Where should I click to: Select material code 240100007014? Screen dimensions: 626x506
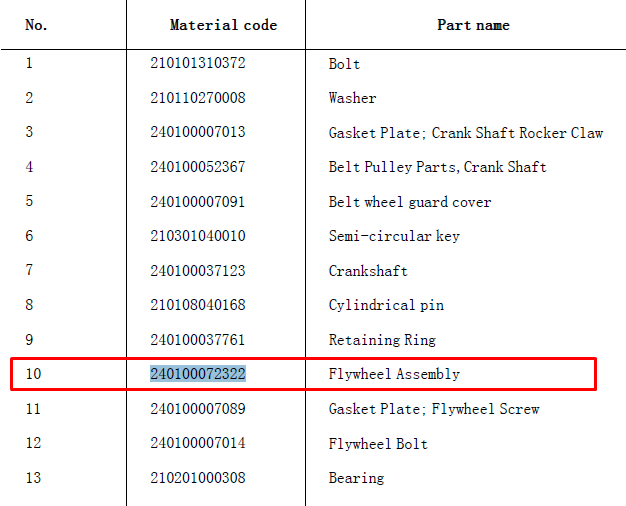point(198,443)
